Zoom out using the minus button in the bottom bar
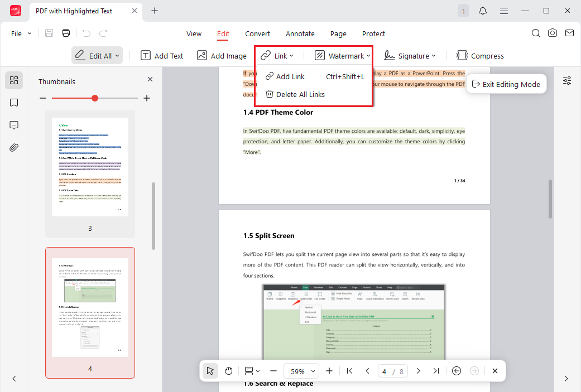 click(273, 371)
